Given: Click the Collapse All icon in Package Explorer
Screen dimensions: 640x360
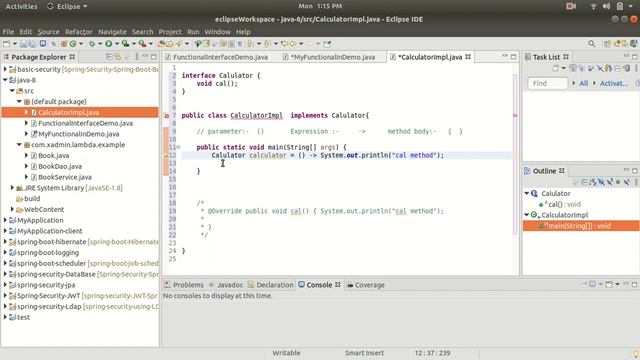Looking at the screenshot, I should [109, 57].
